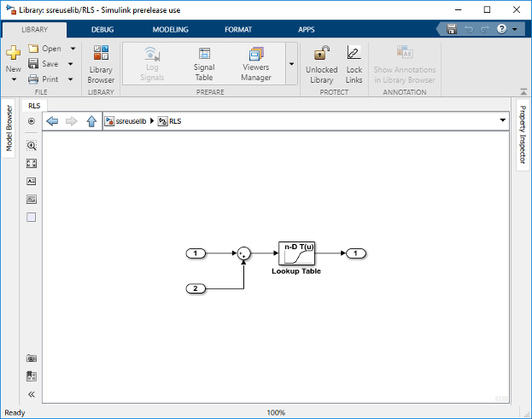Switch to the DEBUG tab
Image resolution: width=532 pixels, height=419 pixels.
point(102,30)
